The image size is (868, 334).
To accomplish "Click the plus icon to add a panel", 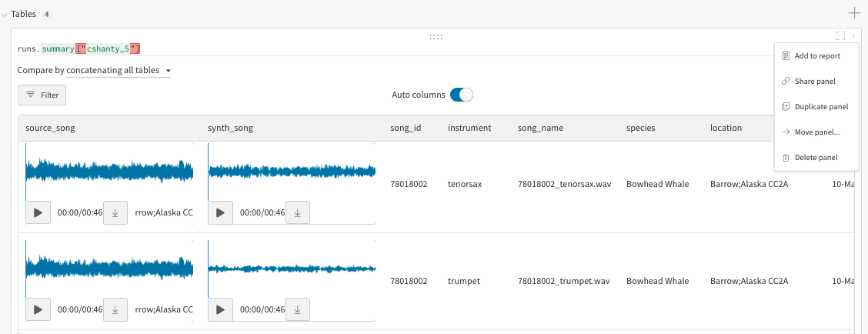I will [853, 13].
